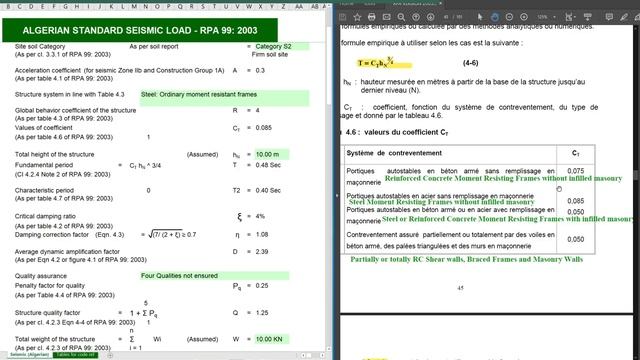Image resolution: width=640 pixels, height=360 pixels.
Task: Zoom out the PDF with minus icon
Action: (x=509, y=17)
